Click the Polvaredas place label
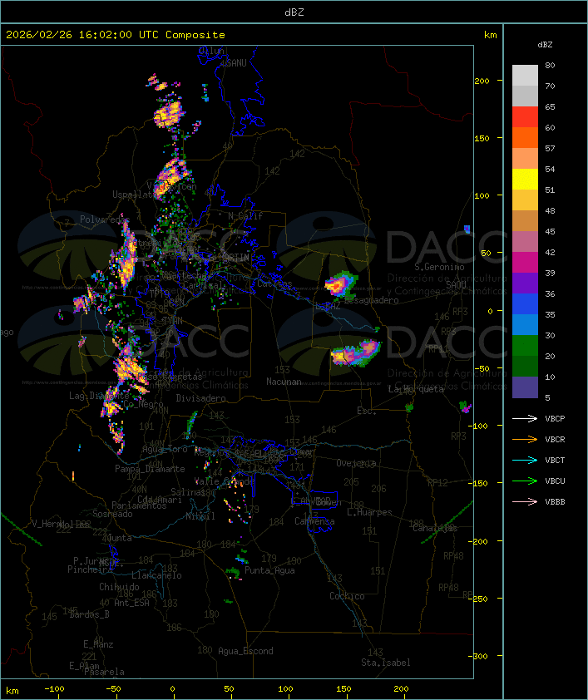The height and width of the screenshot is (700, 588). click(105, 219)
